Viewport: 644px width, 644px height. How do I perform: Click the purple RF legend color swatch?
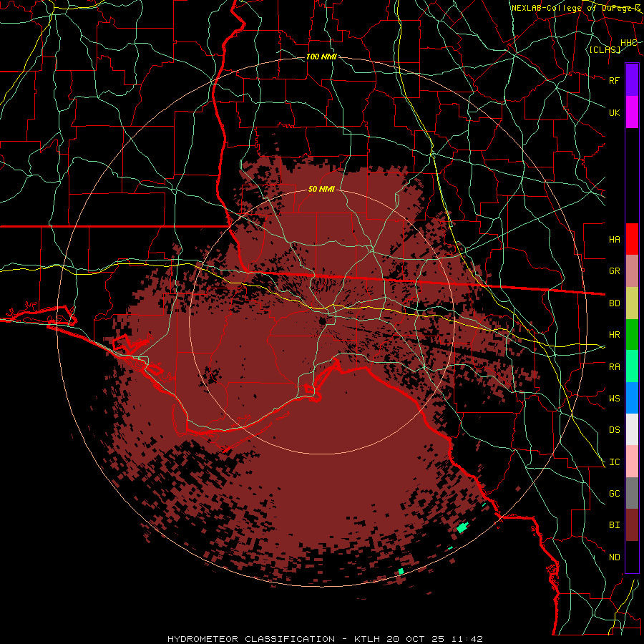pyautogui.click(x=632, y=80)
